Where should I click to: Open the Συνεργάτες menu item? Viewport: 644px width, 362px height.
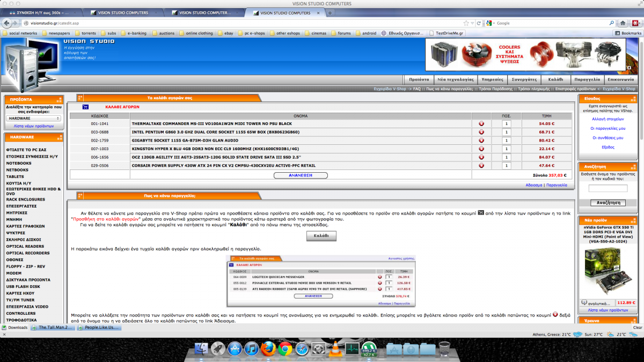point(524,79)
